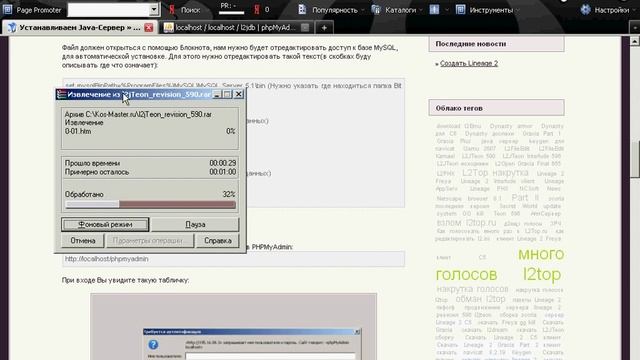Open the Создать Lineage 2 news link
The height and width of the screenshot is (360, 640).
(x=469, y=63)
